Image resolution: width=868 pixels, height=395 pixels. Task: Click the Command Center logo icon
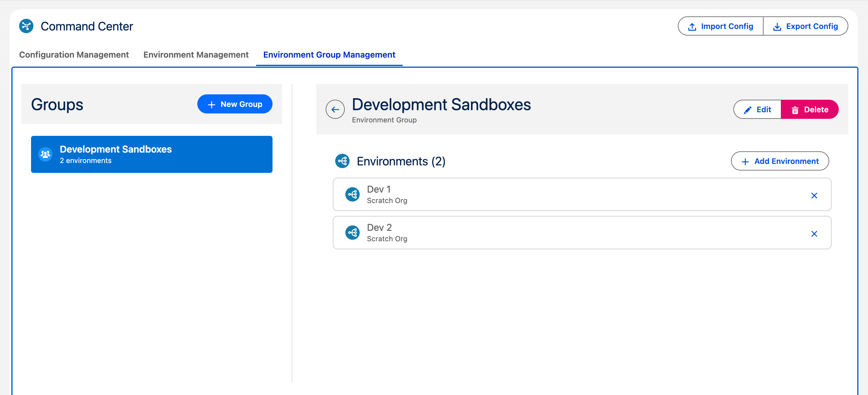26,26
